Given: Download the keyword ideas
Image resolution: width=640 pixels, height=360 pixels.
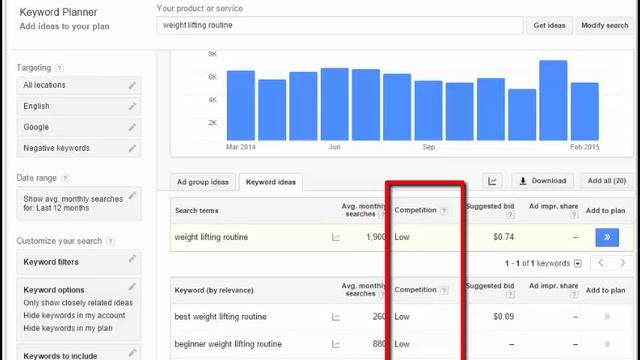Looking at the screenshot, I should (542, 181).
